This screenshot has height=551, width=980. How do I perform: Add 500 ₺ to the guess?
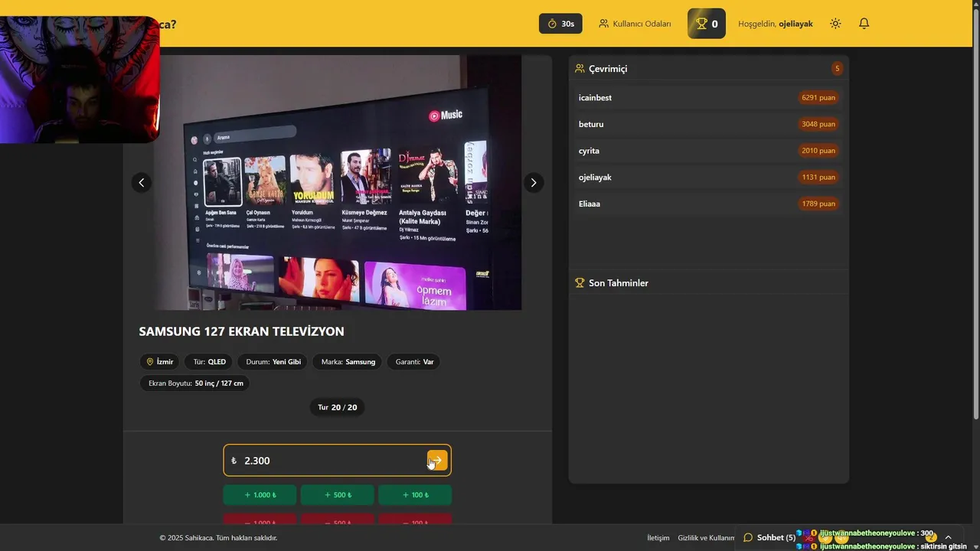338,495
